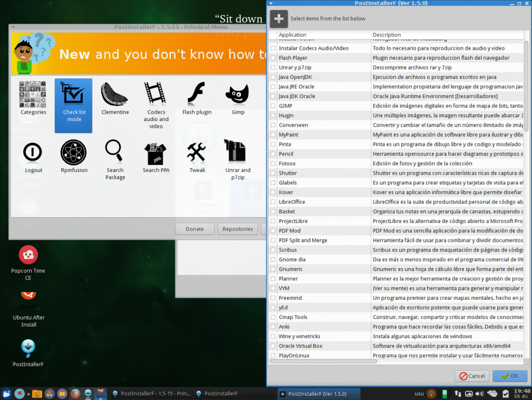
Task: Tick the Anki checkbox
Action: [273, 327]
